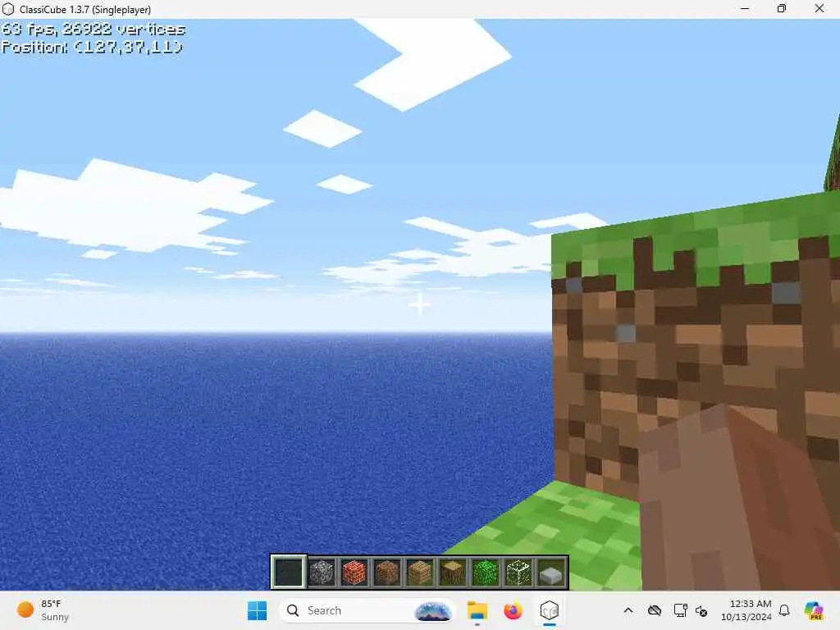Select the glass block in hotbar
The image size is (840, 630).
click(518, 572)
